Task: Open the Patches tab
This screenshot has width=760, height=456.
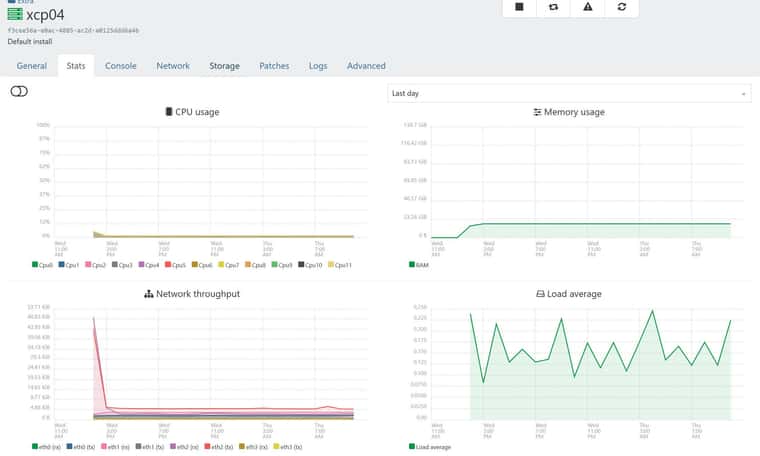Action: (x=274, y=66)
